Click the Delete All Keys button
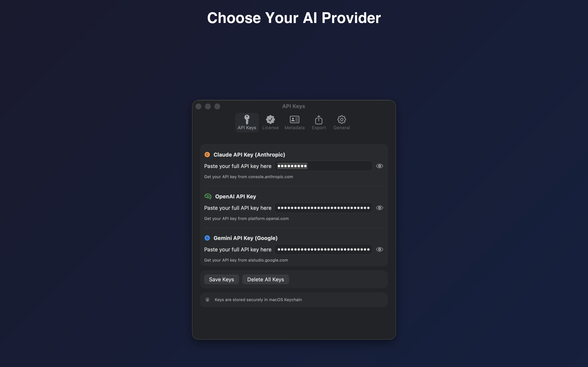This screenshot has width=588, height=367. (x=266, y=279)
